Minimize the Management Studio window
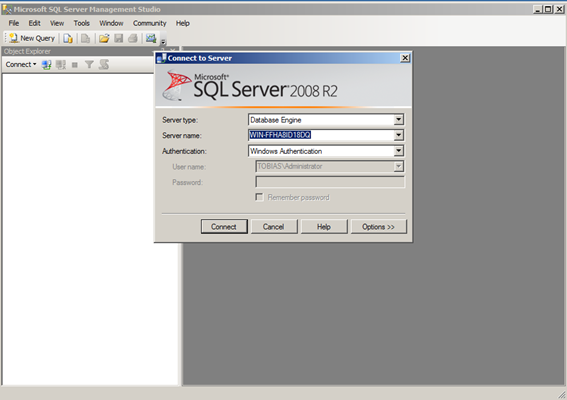This screenshot has height=400, width=567. [x=538, y=9]
